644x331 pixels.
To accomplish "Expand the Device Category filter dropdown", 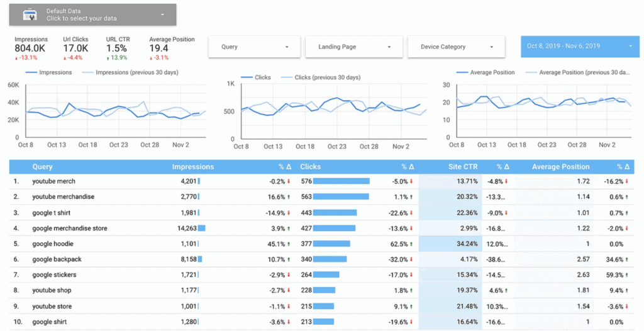I will [457, 47].
